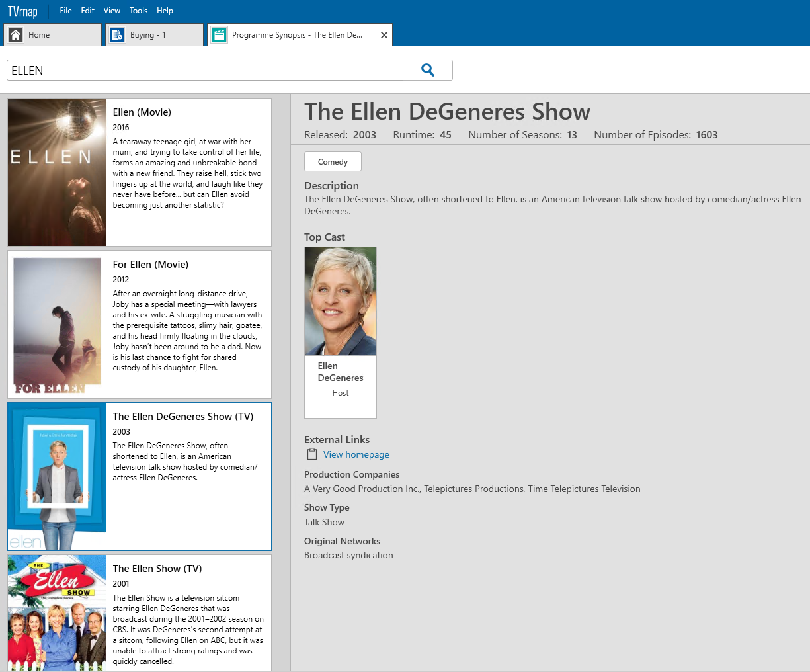Click the magnifier search button
The image size is (810, 672).
428,70
